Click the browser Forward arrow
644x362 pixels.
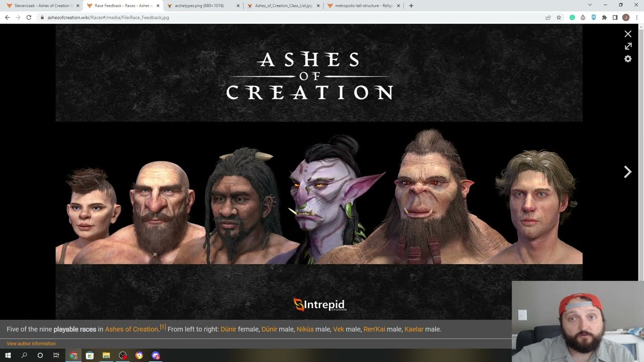[x=18, y=17]
